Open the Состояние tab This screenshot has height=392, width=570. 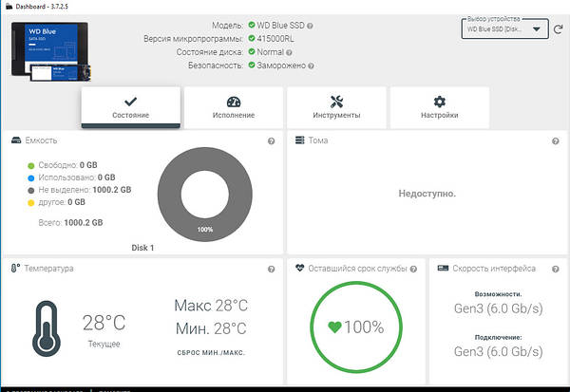point(130,107)
